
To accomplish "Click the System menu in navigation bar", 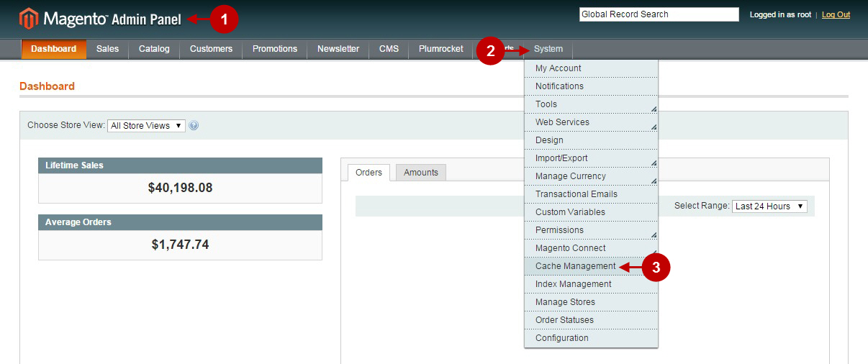I will pos(548,49).
